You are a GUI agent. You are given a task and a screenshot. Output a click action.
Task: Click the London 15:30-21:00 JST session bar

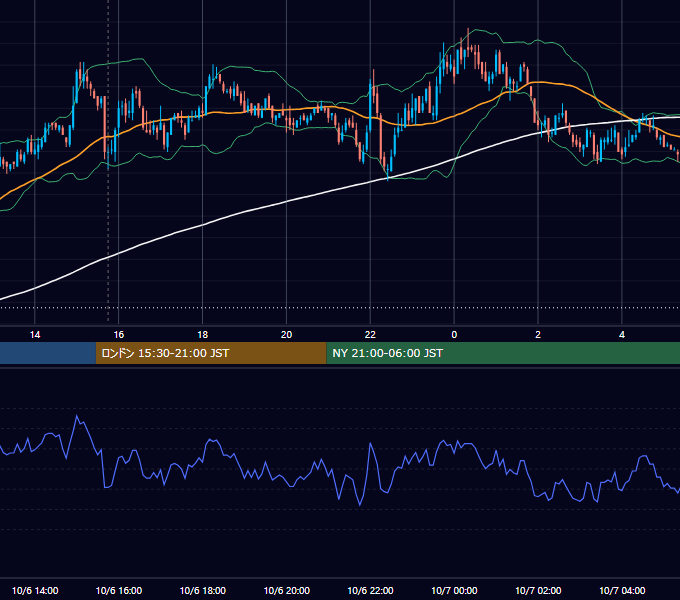[211, 353]
